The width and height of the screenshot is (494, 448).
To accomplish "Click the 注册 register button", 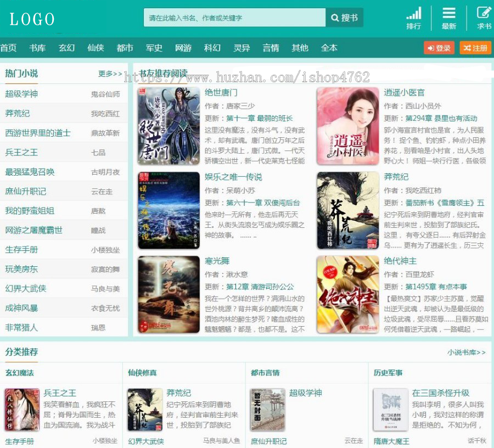I will 475,48.
